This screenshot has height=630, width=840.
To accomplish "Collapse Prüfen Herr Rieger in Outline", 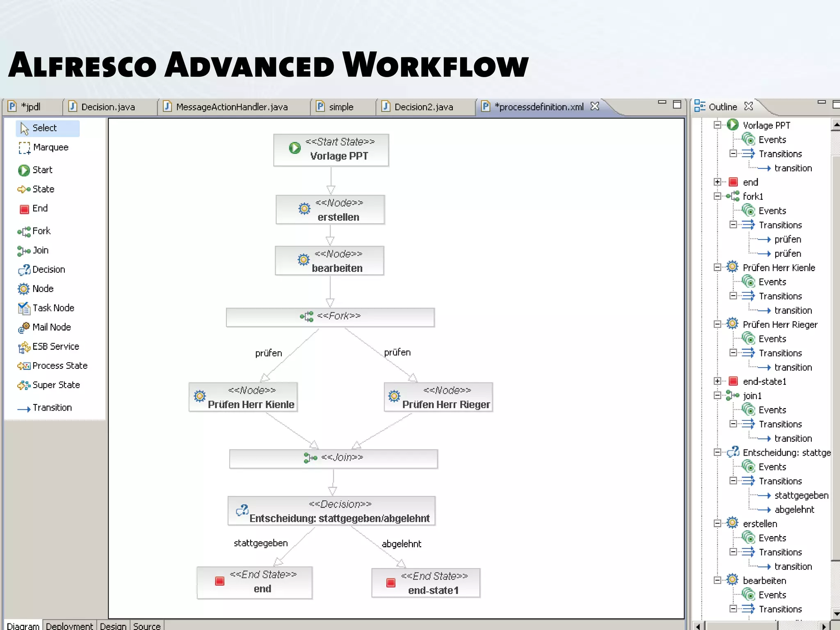I will pos(717,324).
